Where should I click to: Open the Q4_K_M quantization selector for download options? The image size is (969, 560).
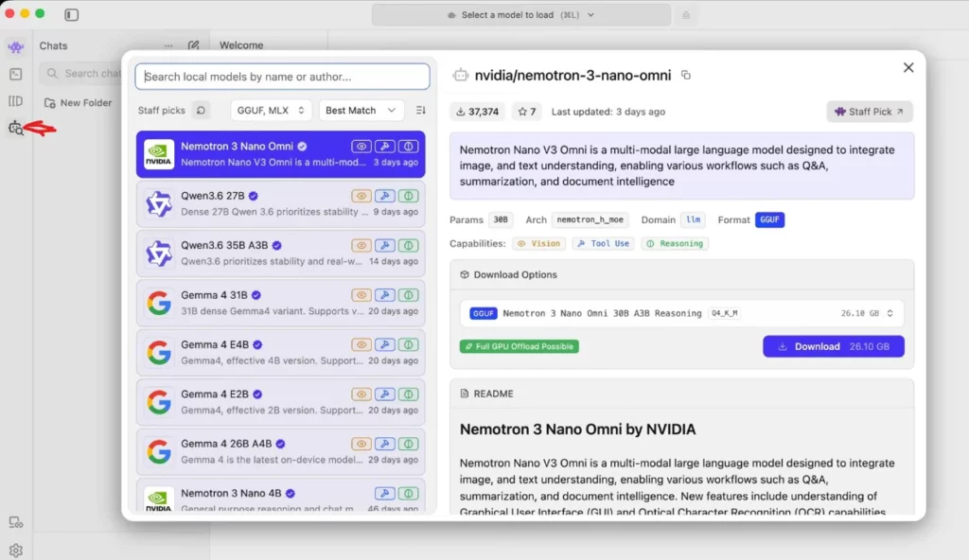point(681,313)
